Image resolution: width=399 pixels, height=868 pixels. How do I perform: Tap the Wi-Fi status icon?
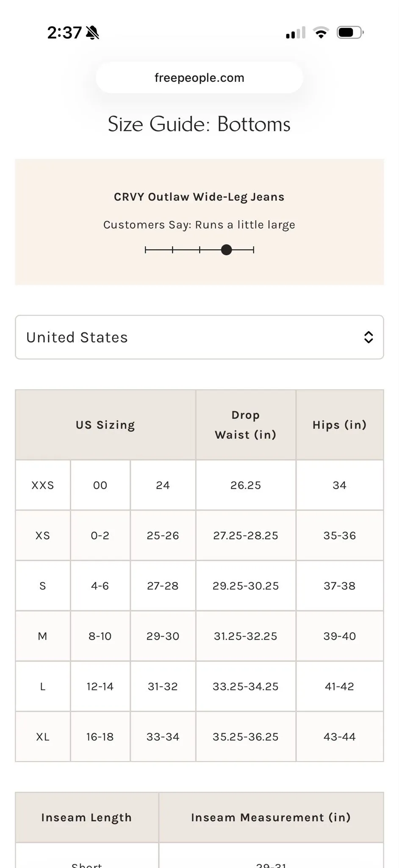321,33
